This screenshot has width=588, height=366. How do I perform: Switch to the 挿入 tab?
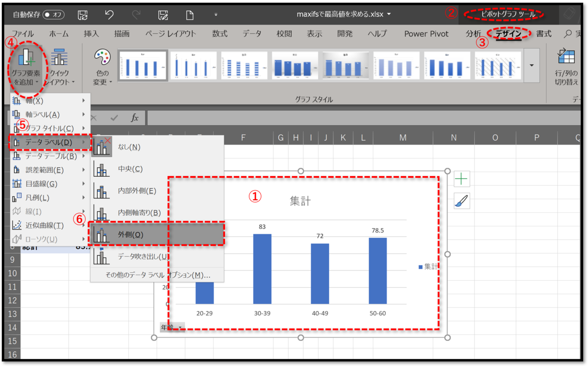pyautogui.click(x=91, y=34)
